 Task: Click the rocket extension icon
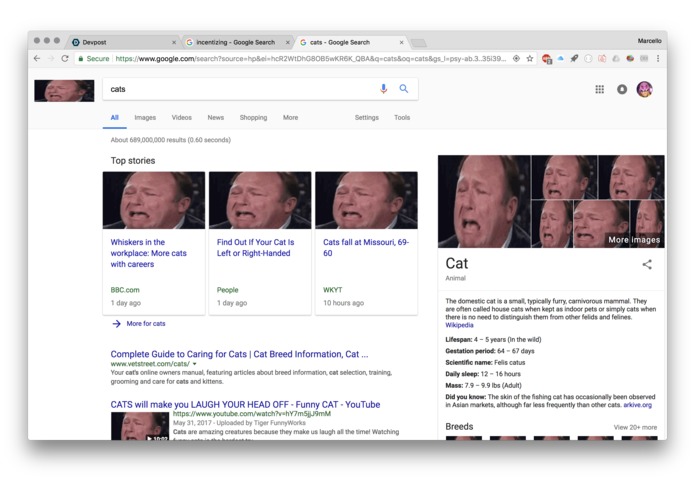(x=574, y=58)
